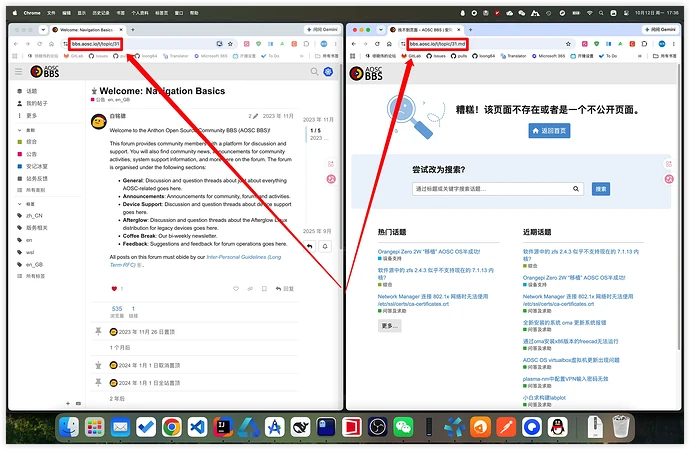Like the post with the heart outline icon
The height and width of the screenshot is (450, 690).
236,289
